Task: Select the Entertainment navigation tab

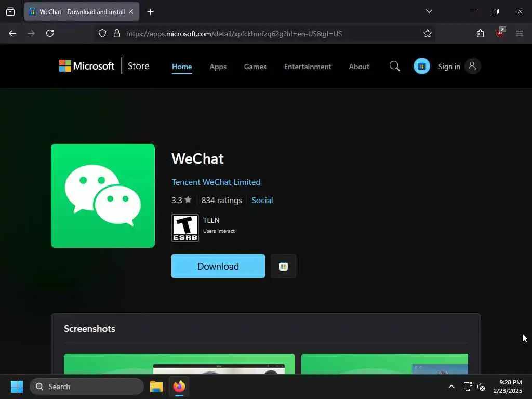Action: [x=308, y=66]
